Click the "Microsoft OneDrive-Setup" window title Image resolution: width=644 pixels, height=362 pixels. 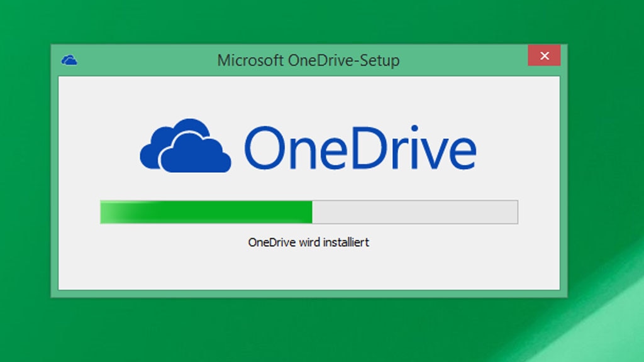(308, 61)
